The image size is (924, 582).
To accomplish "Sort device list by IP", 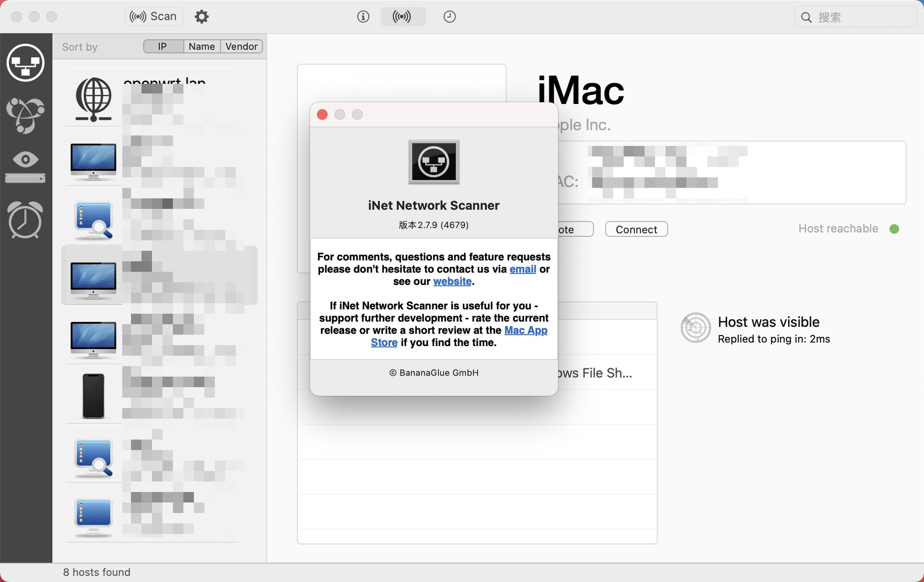I will [x=162, y=46].
